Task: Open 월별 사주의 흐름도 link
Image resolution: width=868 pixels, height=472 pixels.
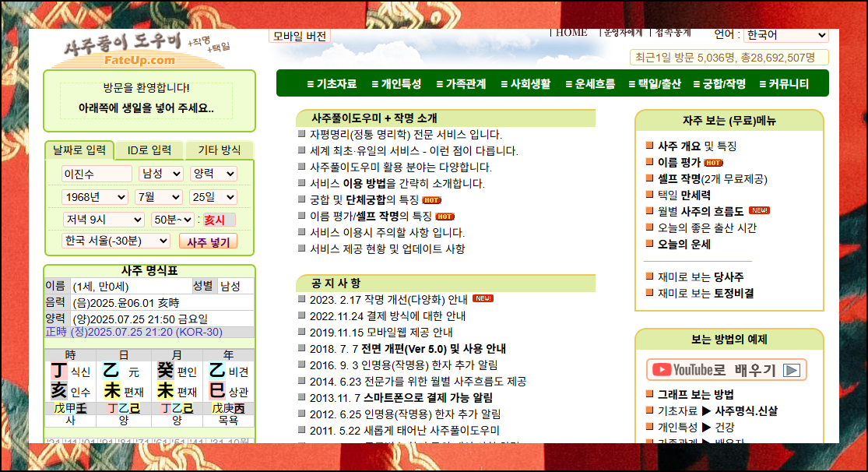Action: [x=701, y=212]
